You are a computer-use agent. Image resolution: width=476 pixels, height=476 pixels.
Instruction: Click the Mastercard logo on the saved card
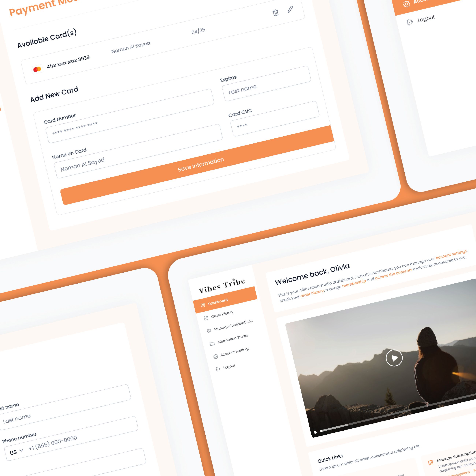37,69
